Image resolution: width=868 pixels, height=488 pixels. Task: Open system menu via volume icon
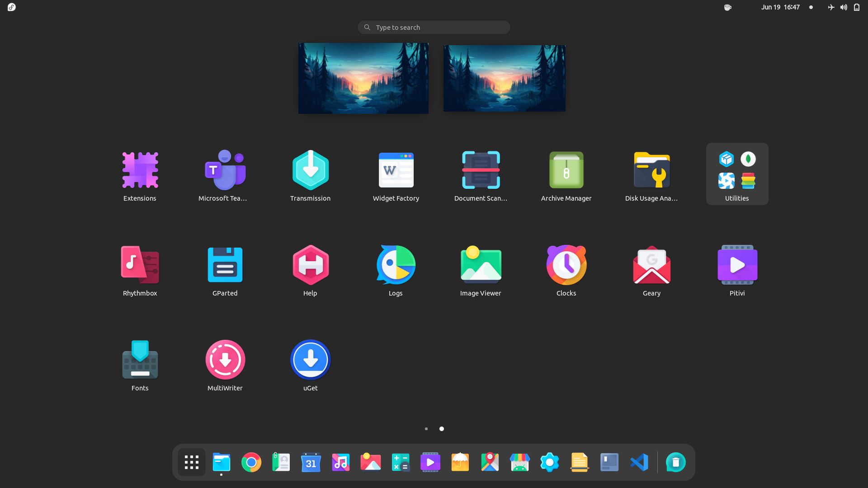click(844, 7)
